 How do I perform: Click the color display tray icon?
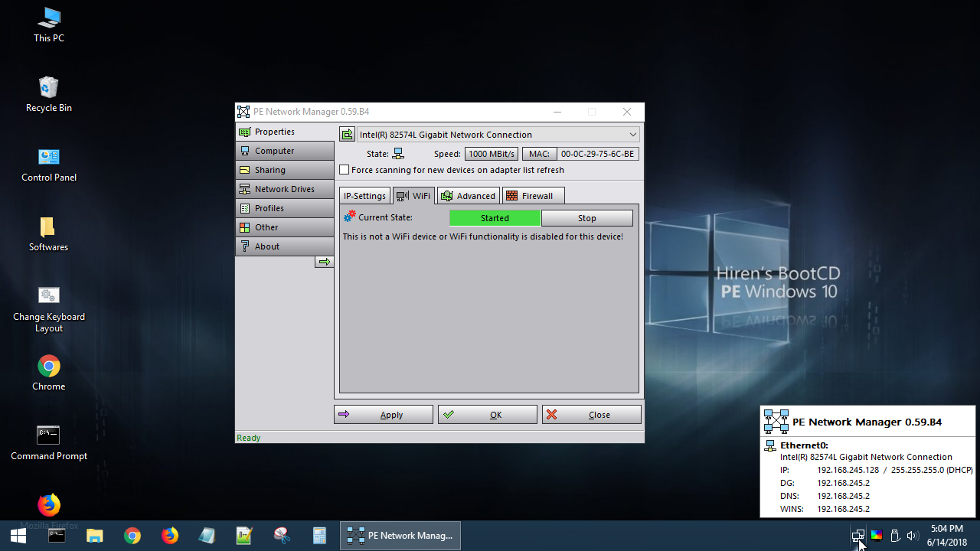[877, 536]
